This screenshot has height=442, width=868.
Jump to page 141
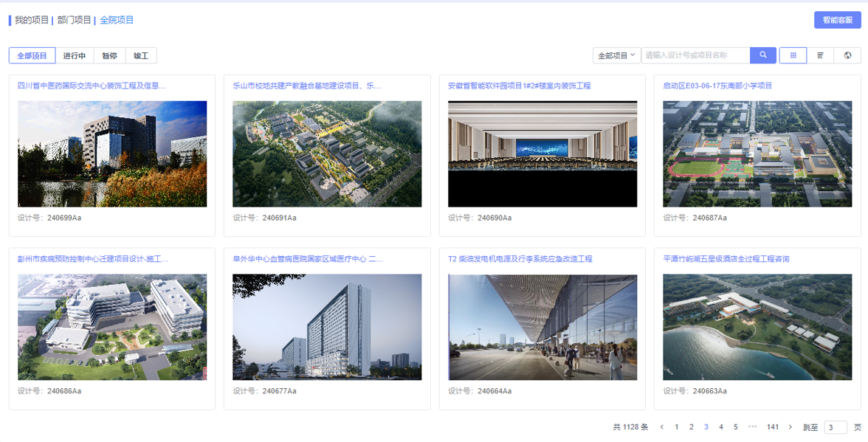pyautogui.click(x=772, y=427)
